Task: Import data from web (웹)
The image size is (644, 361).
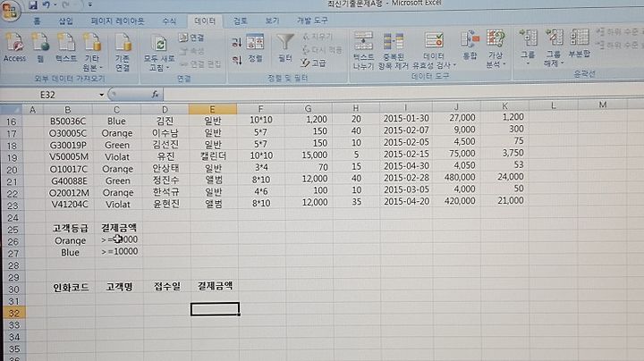Action: [x=40, y=48]
